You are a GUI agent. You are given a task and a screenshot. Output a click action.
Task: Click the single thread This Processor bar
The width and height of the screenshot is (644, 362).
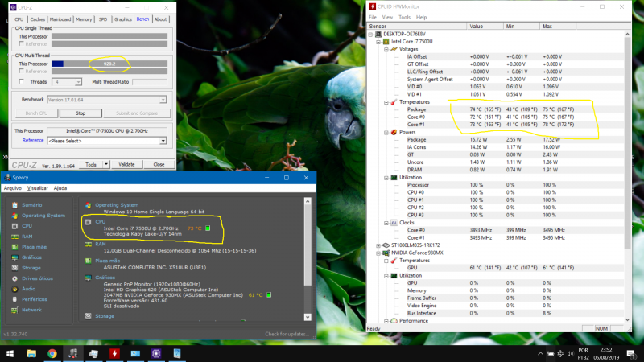pyautogui.click(x=109, y=36)
